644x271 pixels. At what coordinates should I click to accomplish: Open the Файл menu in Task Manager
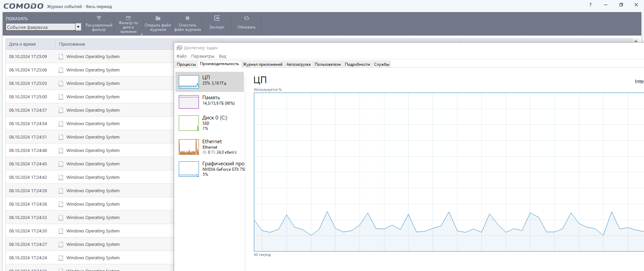click(x=181, y=56)
